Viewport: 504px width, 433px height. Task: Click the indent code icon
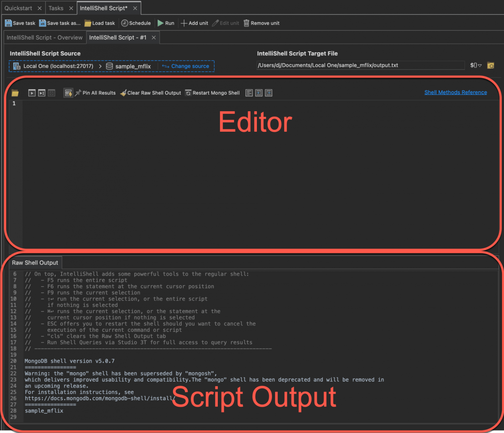coord(259,93)
